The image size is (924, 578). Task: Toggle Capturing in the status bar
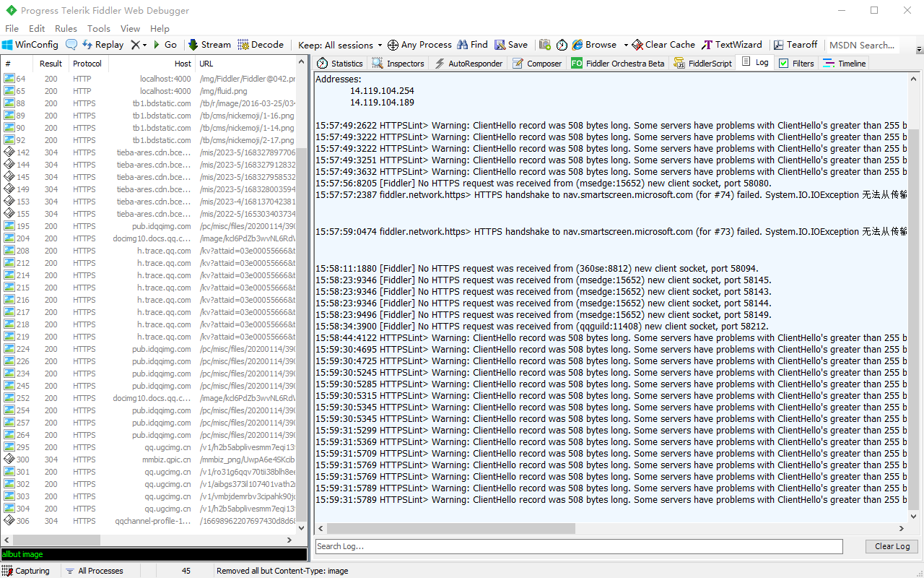click(26, 571)
